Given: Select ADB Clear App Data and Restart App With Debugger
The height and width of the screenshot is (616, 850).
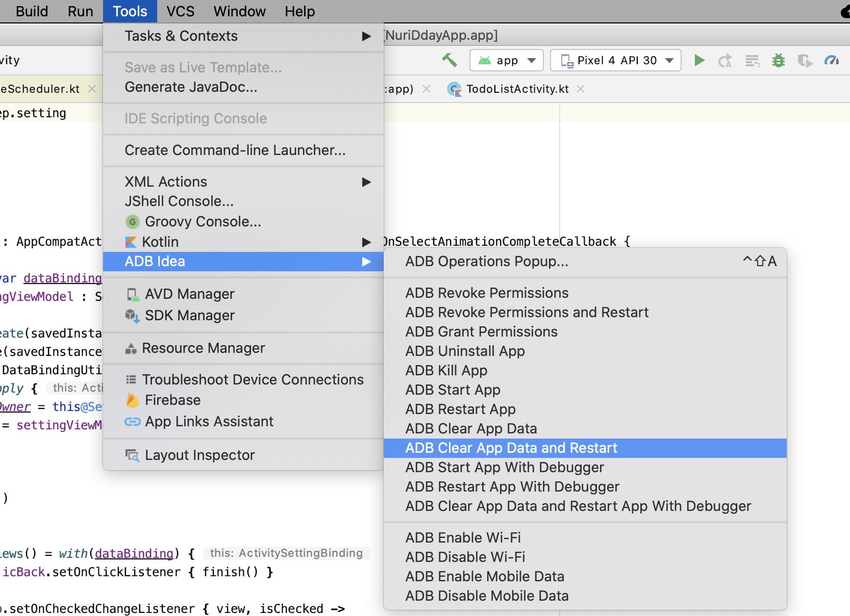Looking at the screenshot, I should pyautogui.click(x=585, y=506).
